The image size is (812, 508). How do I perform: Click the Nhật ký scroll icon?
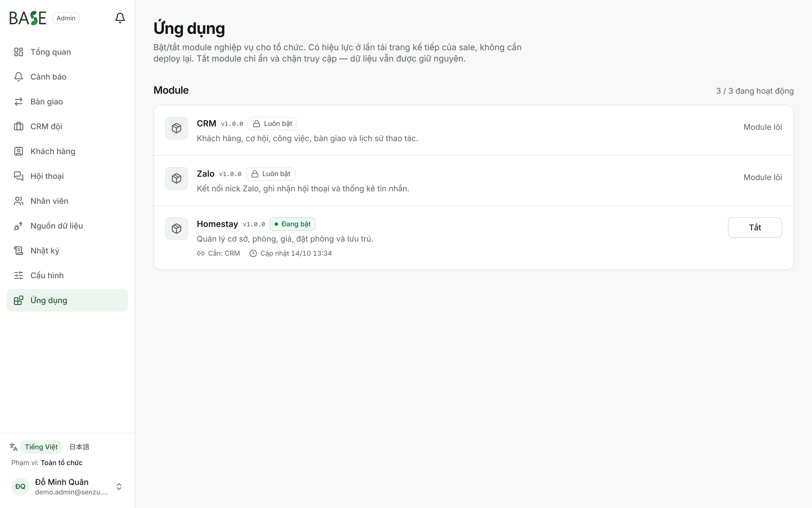(x=18, y=251)
